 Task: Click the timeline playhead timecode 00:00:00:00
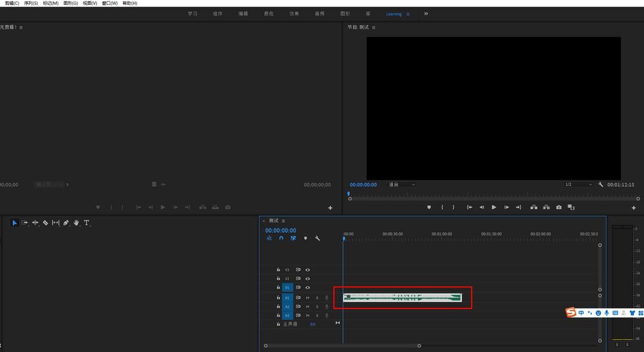click(x=280, y=230)
